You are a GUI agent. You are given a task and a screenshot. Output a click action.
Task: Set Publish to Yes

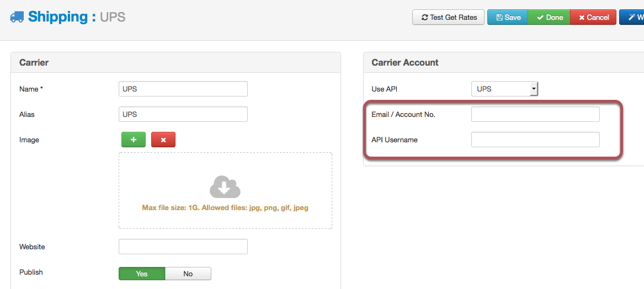click(x=142, y=274)
